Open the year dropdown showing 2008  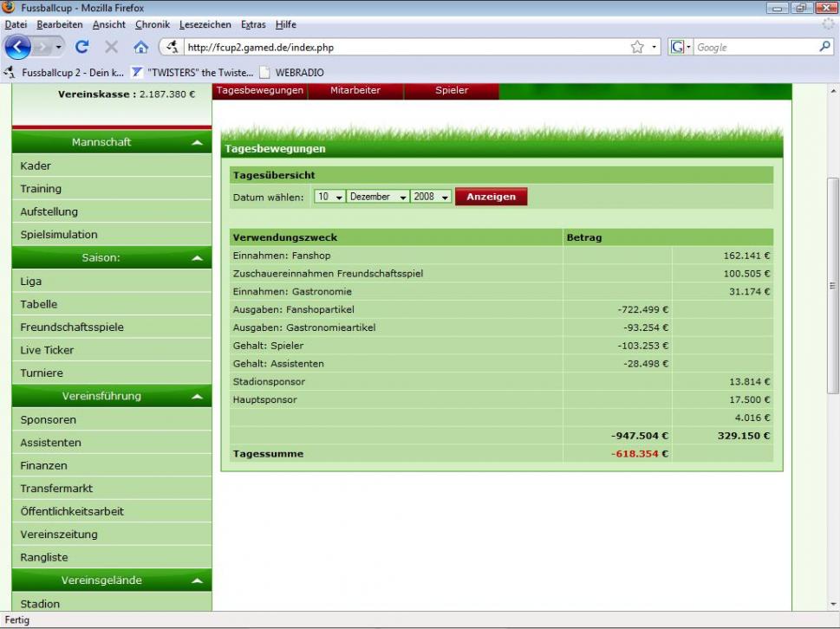click(431, 197)
